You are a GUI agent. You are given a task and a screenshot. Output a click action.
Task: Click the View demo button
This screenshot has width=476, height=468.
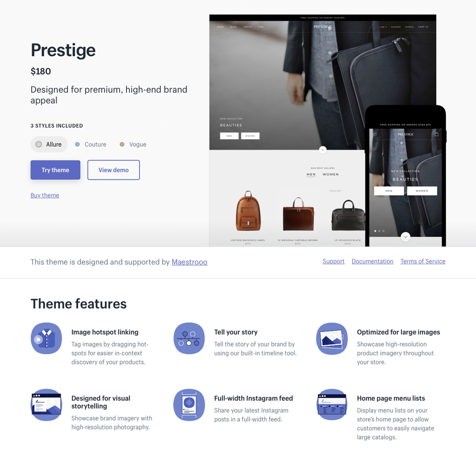(x=113, y=170)
